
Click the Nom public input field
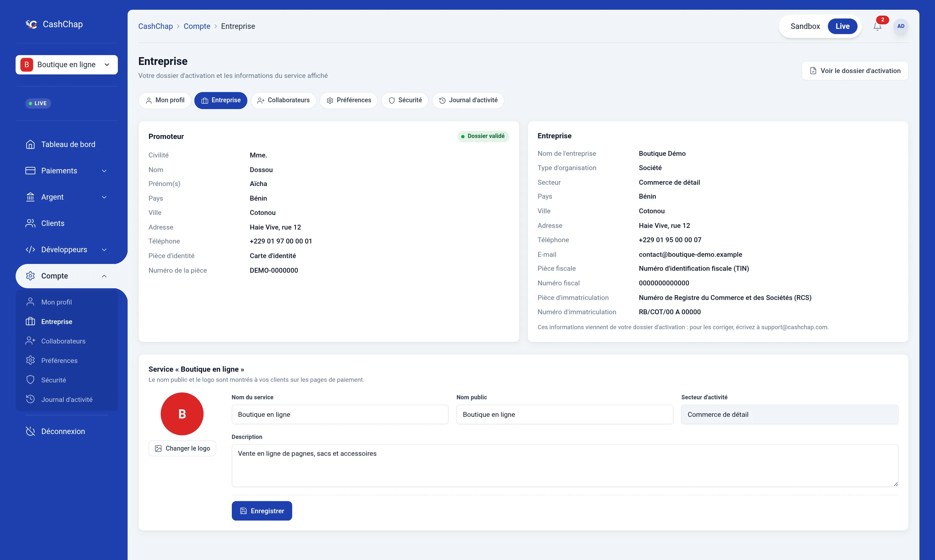[x=565, y=414]
